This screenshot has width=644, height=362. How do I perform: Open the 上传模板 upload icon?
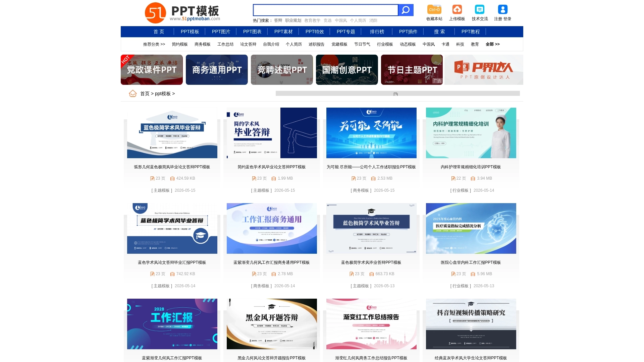[x=457, y=9]
